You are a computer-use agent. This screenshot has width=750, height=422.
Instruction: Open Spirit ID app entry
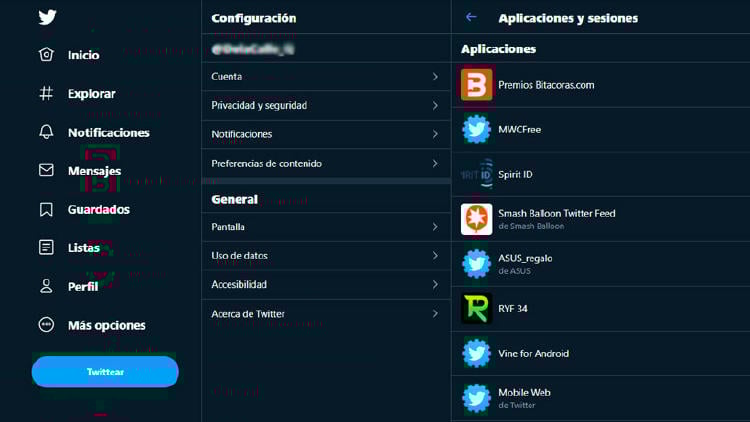pos(601,174)
